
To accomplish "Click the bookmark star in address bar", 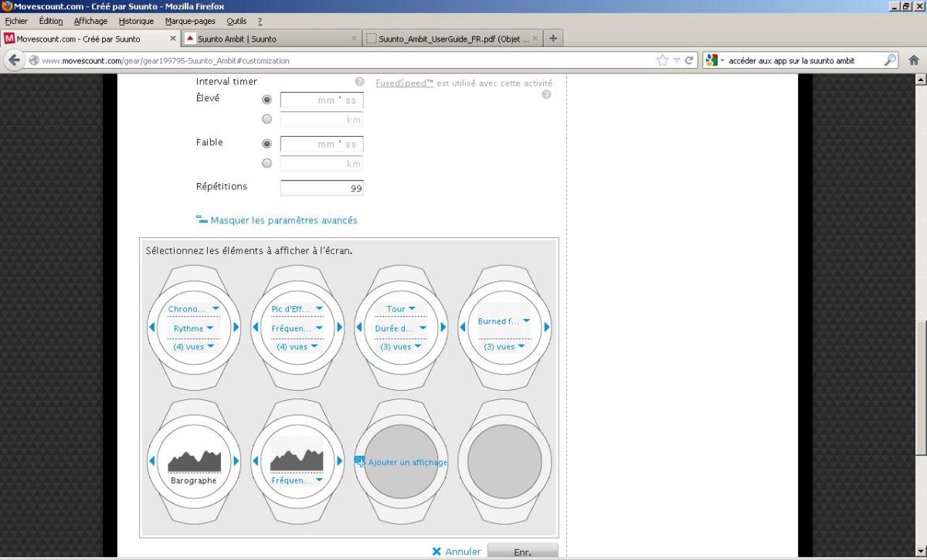I will point(662,60).
